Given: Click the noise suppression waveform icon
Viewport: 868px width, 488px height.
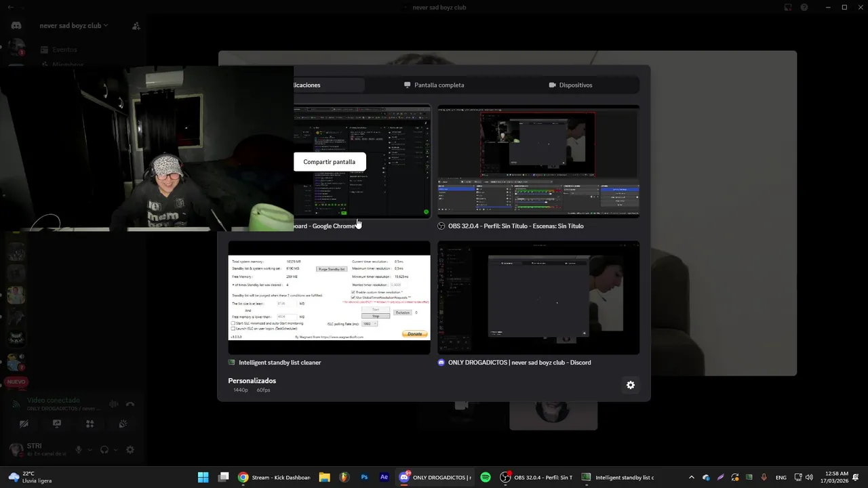Looking at the screenshot, I should click(x=113, y=404).
